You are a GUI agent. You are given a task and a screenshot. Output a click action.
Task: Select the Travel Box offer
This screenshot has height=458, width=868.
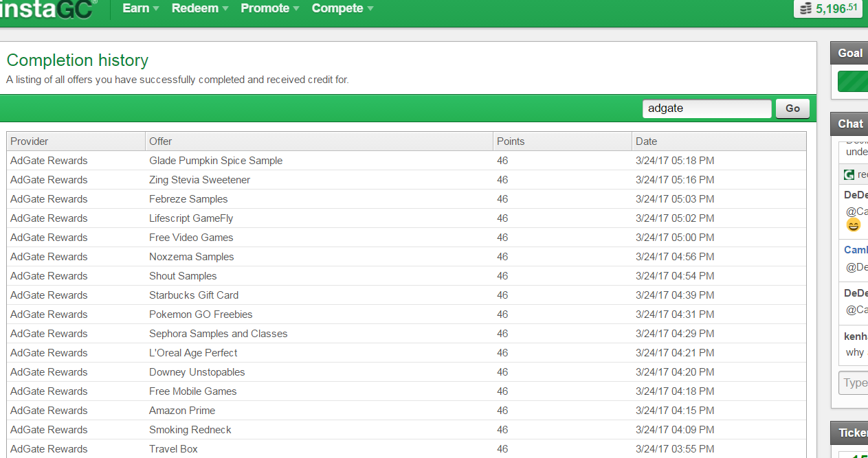173,449
